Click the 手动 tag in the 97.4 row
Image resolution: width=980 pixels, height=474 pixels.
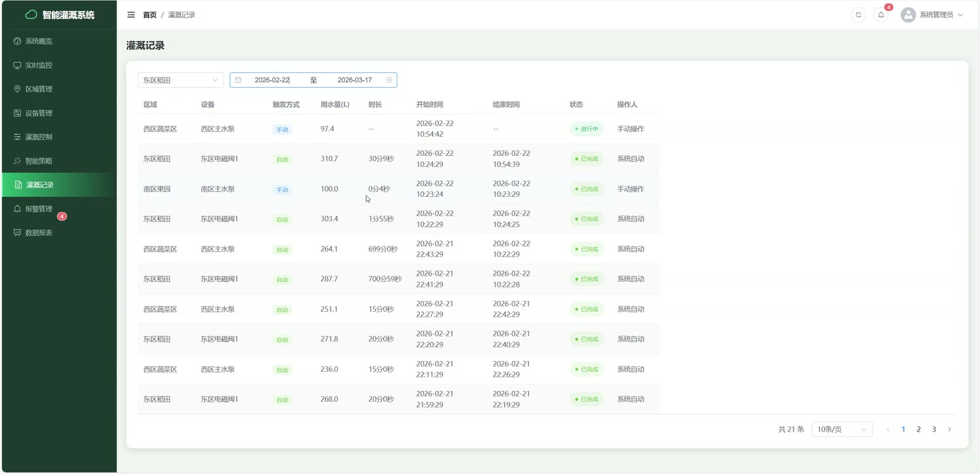tap(282, 129)
